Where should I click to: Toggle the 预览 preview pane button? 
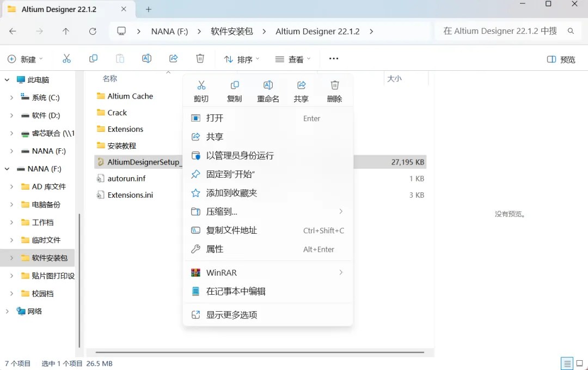561,59
